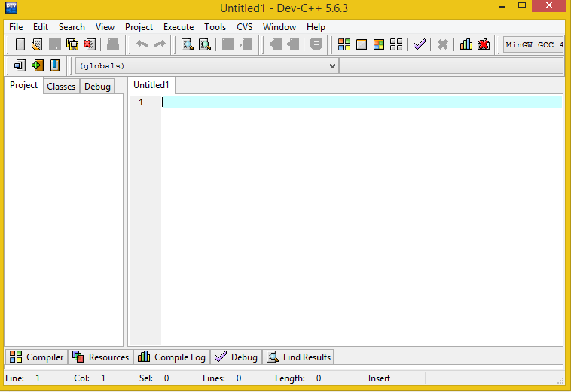Viewport: 571px width, 392px height.
Task: Open the Project menu
Action: click(139, 27)
